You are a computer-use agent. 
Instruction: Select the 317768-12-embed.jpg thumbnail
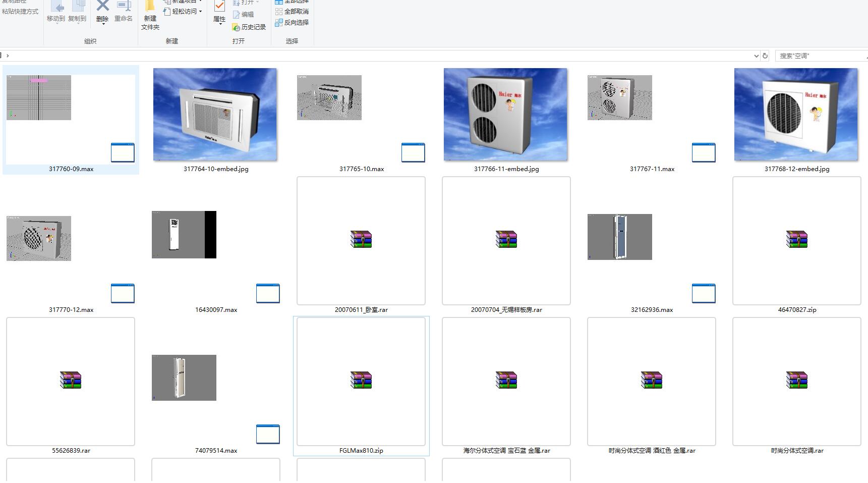point(796,115)
